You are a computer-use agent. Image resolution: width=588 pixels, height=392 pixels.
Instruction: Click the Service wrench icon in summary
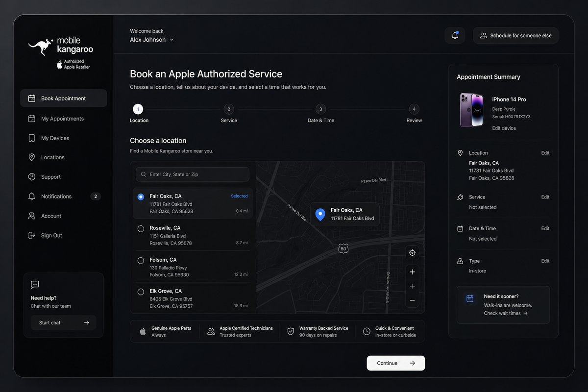(460, 197)
